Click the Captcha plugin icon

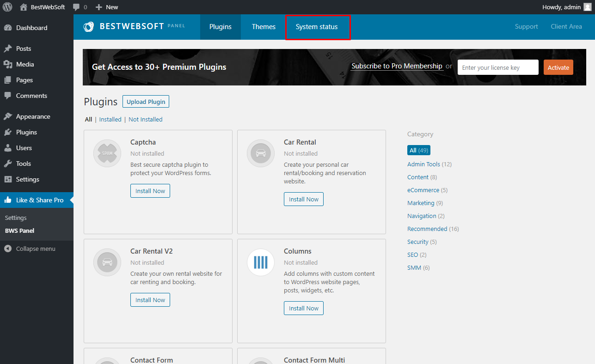(107, 153)
